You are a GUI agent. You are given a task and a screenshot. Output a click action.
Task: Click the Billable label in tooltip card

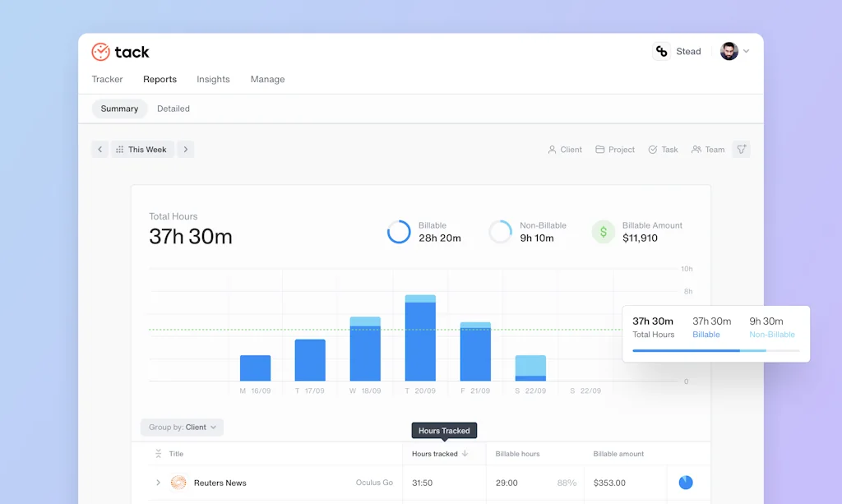706,335
